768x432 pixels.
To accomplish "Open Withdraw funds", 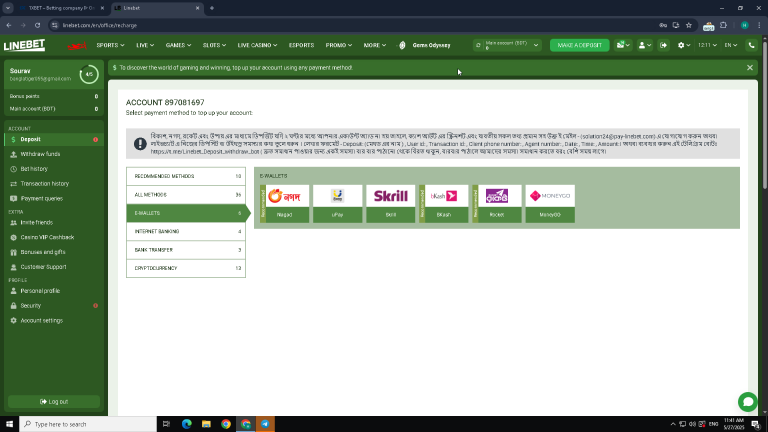I will tap(54, 154).
